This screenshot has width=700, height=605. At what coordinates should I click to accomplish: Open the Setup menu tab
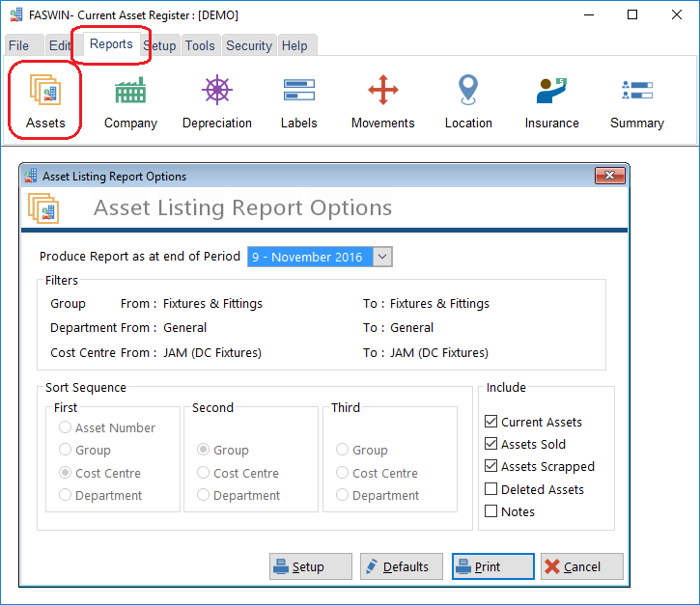[x=160, y=45]
